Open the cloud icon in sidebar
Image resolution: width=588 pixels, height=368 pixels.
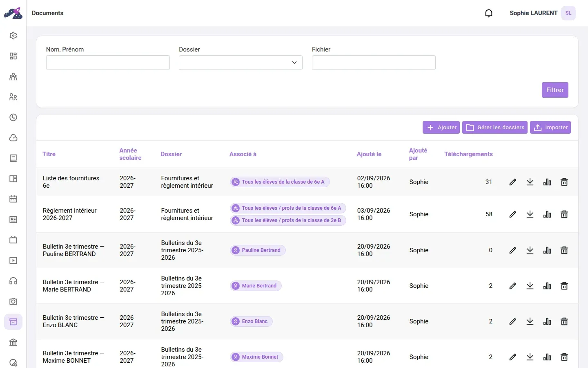point(13,138)
